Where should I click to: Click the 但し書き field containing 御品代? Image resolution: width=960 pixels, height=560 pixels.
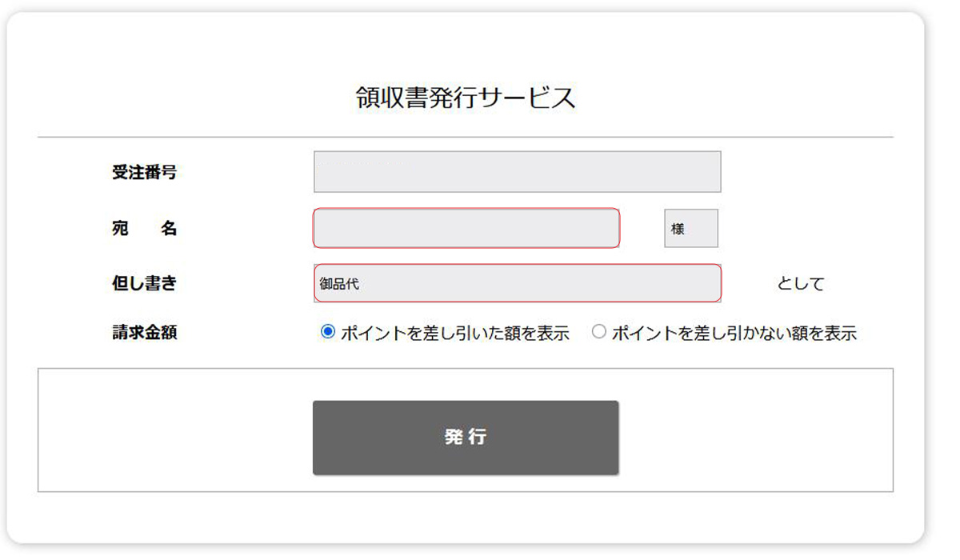(x=517, y=283)
